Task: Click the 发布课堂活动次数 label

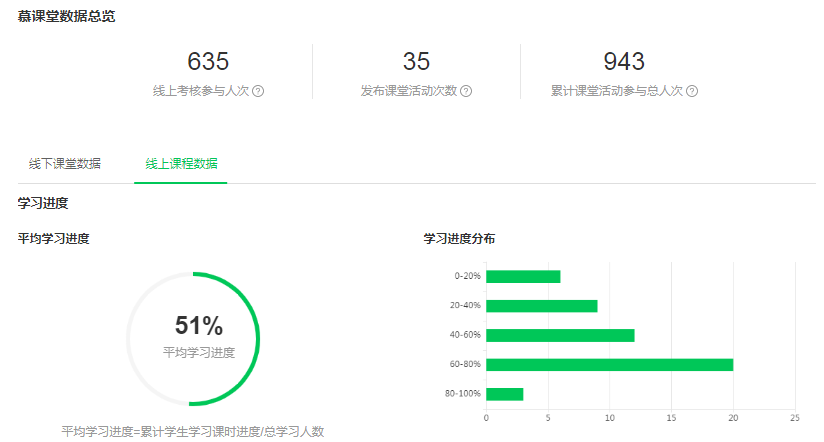Action: (409, 91)
